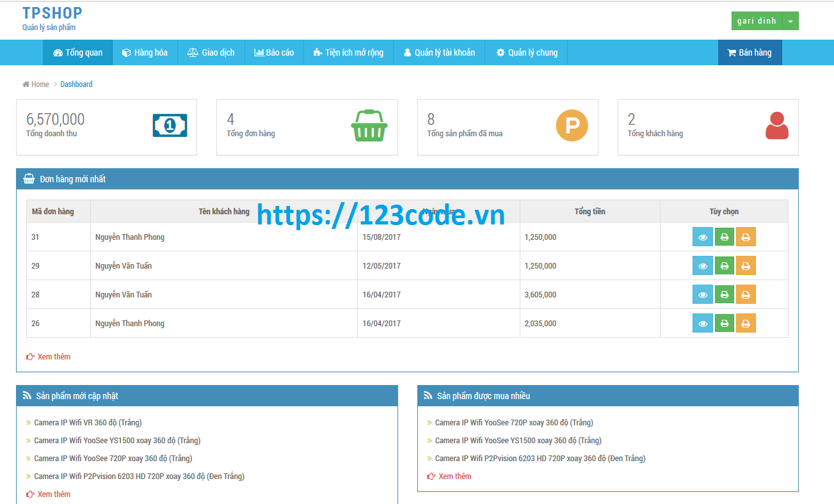Click green print icon for order 29
834x504 pixels.
tap(724, 265)
